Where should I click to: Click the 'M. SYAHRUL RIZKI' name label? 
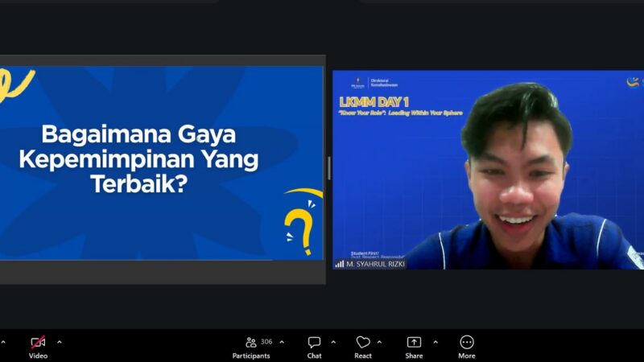(x=375, y=264)
